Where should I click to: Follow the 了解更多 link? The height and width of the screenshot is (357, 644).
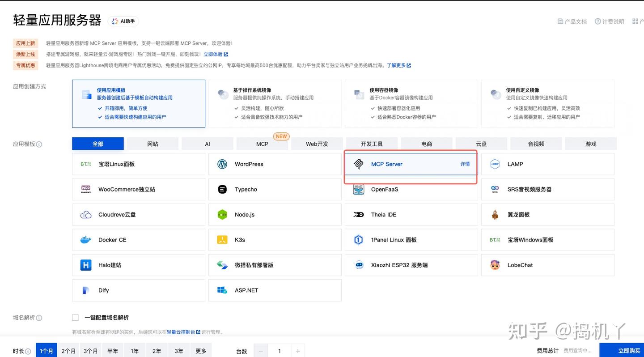tap(399, 65)
